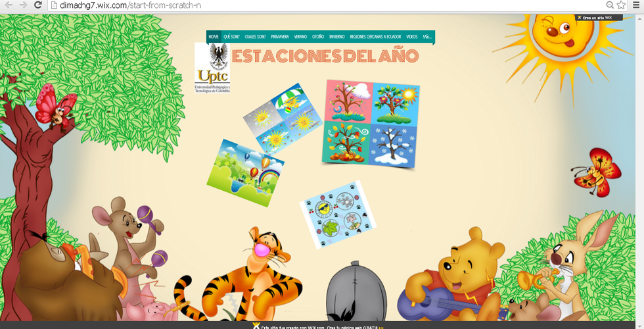Reload the page with the refresh icon
This screenshot has width=644, height=329.
[38, 5]
